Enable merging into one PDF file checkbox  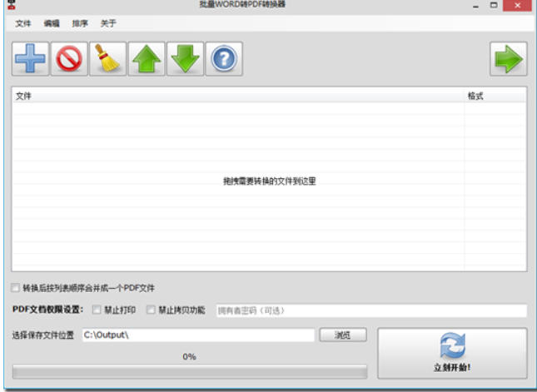click(x=16, y=288)
